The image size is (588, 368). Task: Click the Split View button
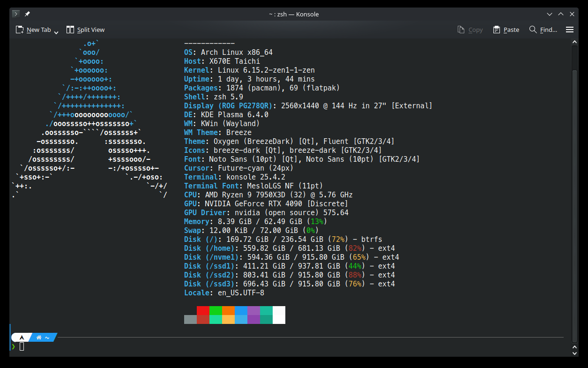(85, 30)
